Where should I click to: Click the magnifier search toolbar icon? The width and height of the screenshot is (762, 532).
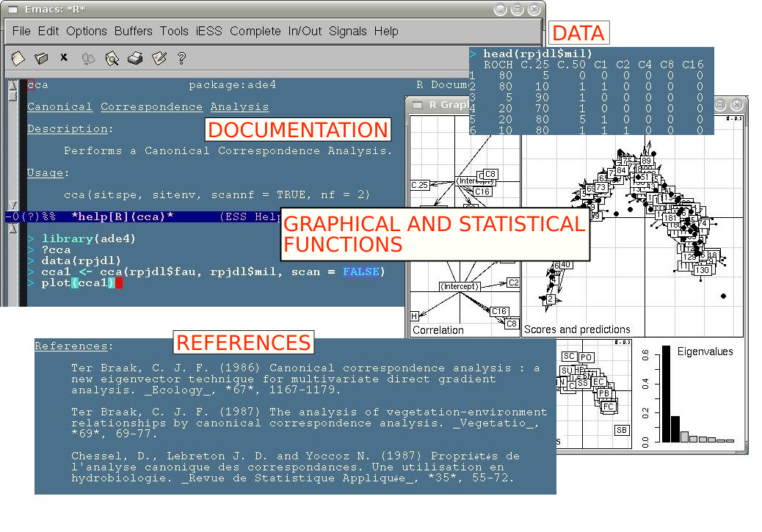pos(112,58)
